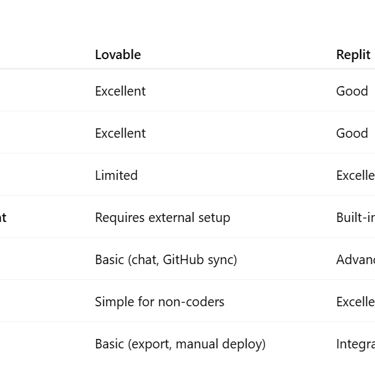
Task: Click the first Good cell under Replit
Action: pyautogui.click(x=352, y=91)
